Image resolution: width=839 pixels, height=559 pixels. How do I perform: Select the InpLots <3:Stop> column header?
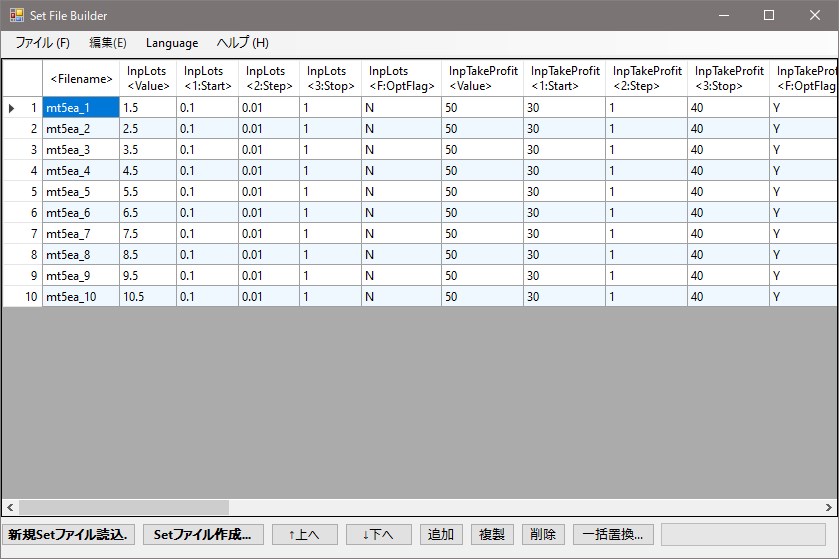pos(330,79)
